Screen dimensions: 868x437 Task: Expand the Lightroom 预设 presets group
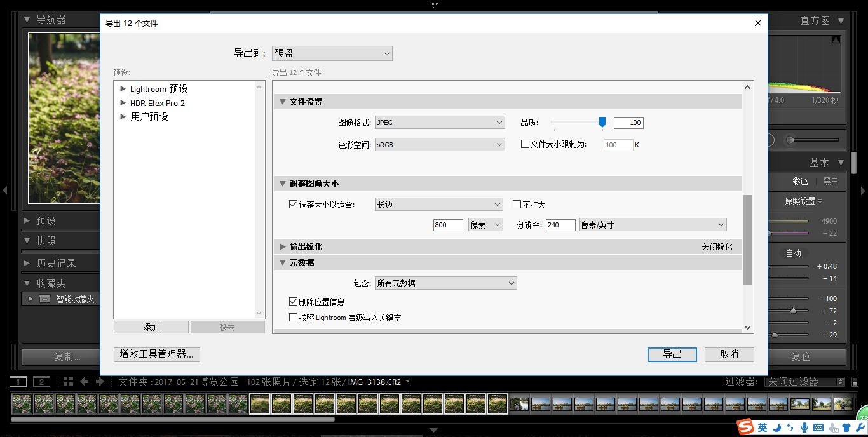[x=122, y=89]
